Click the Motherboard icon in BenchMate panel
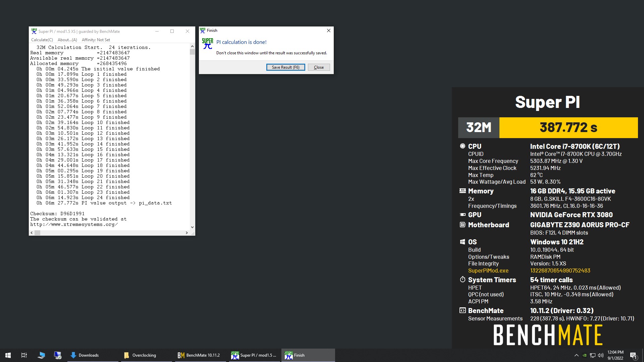Image resolution: width=644 pixels, height=362 pixels. pos(463,225)
